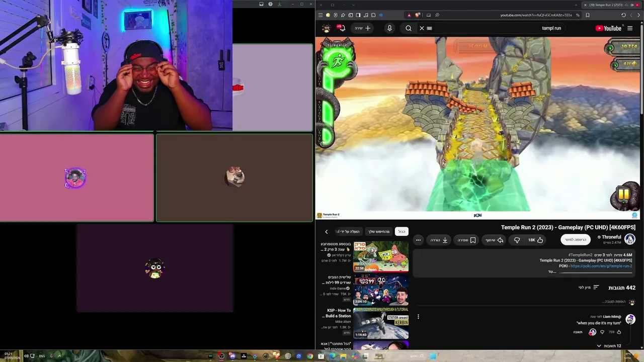Open the more actions ellipsis under the video
The width and height of the screenshot is (644, 362).
point(418,240)
